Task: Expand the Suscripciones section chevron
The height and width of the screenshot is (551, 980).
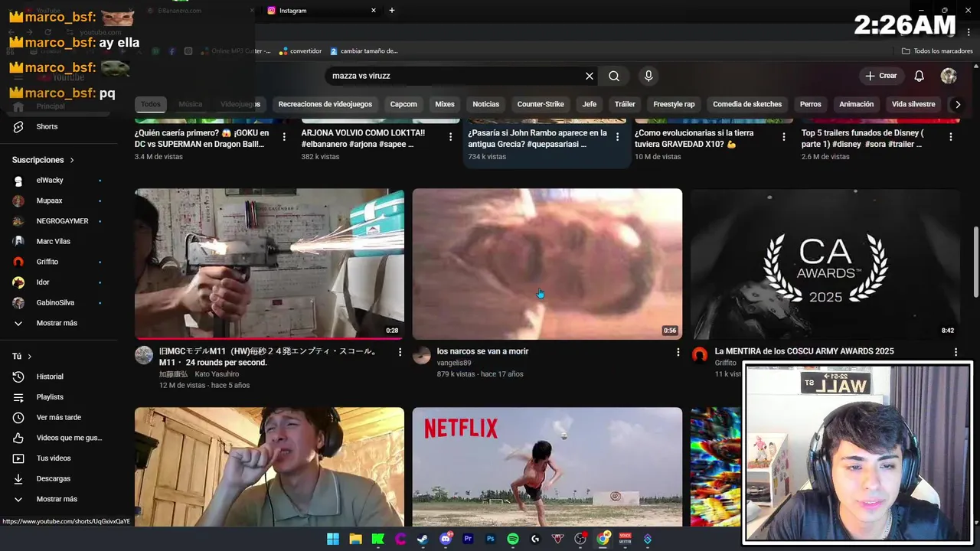Action: pos(72,160)
